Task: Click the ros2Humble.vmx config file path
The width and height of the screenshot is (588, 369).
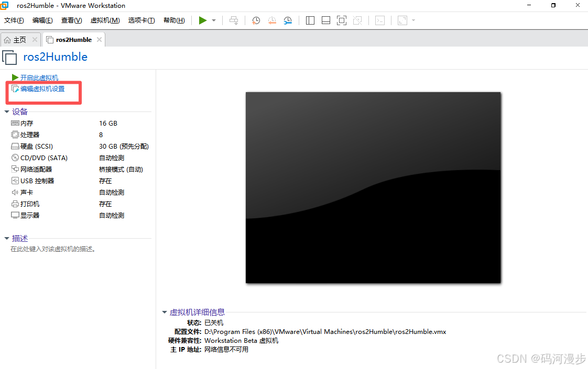Action: click(325, 331)
